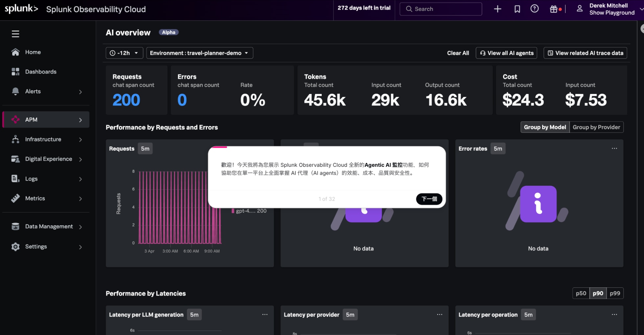Click View related AI trace data

click(585, 53)
